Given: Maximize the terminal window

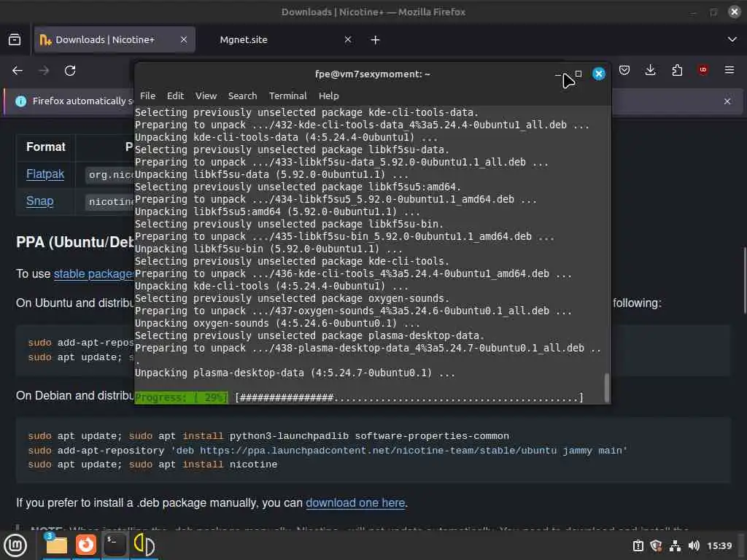Looking at the screenshot, I should click(x=578, y=74).
